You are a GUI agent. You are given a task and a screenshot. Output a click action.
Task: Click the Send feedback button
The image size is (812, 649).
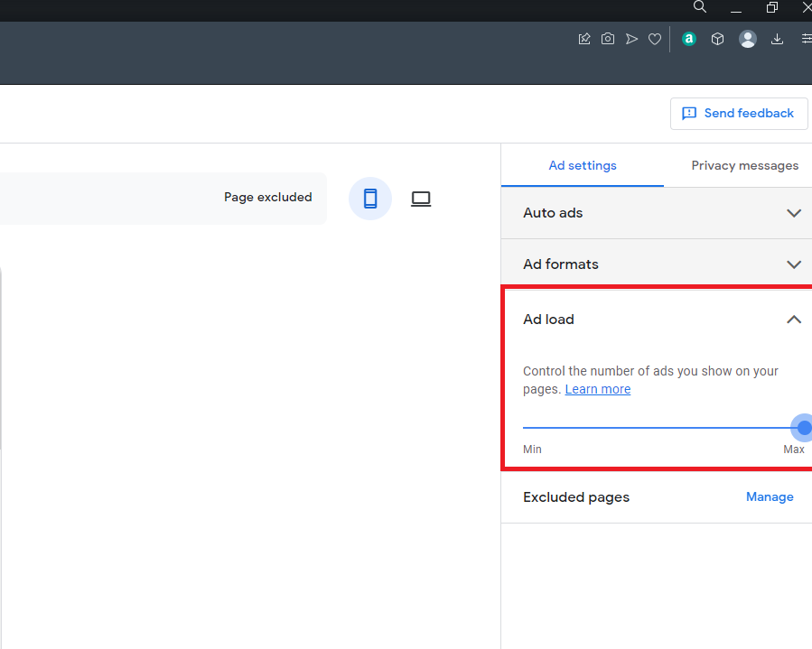(739, 114)
